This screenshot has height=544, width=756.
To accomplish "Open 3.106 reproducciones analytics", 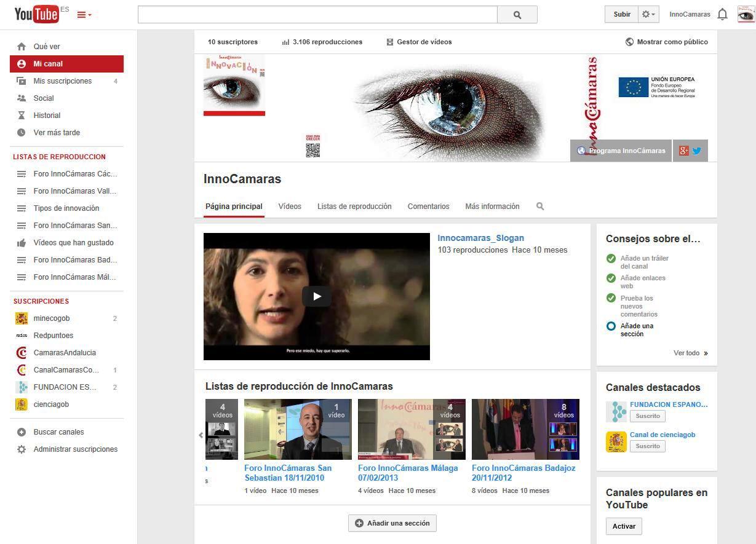I will (x=322, y=42).
